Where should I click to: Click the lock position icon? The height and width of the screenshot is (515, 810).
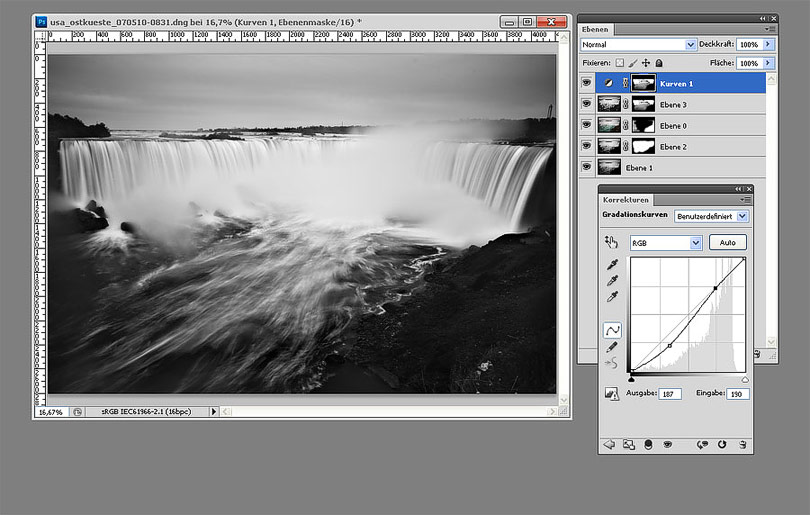646,63
